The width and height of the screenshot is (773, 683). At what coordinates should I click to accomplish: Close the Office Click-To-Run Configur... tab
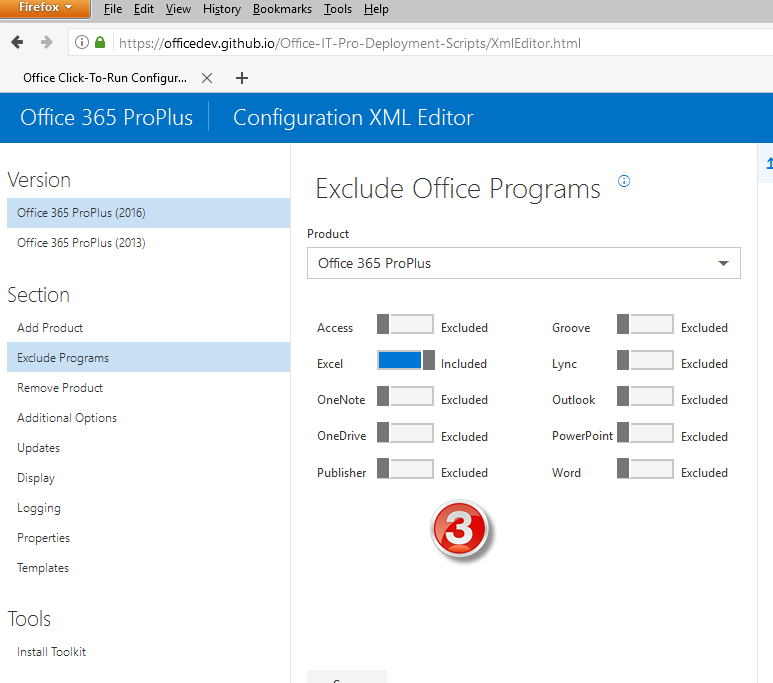click(207, 78)
